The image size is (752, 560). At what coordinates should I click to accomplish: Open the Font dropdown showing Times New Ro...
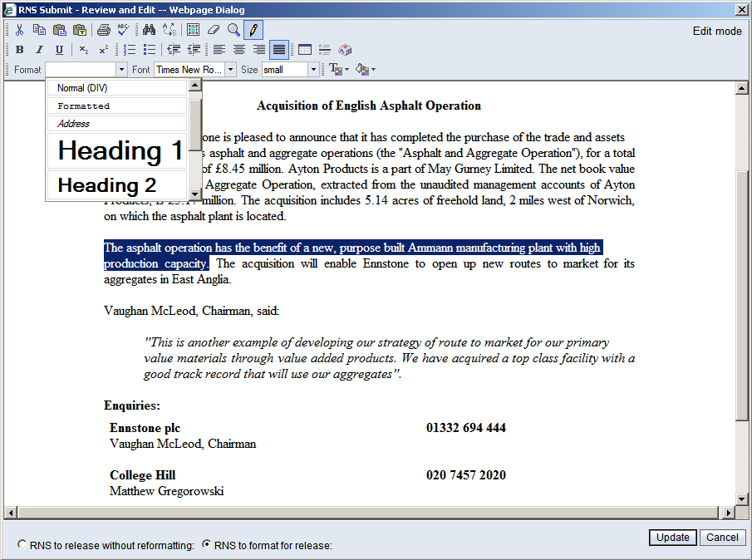click(x=189, y=70)
